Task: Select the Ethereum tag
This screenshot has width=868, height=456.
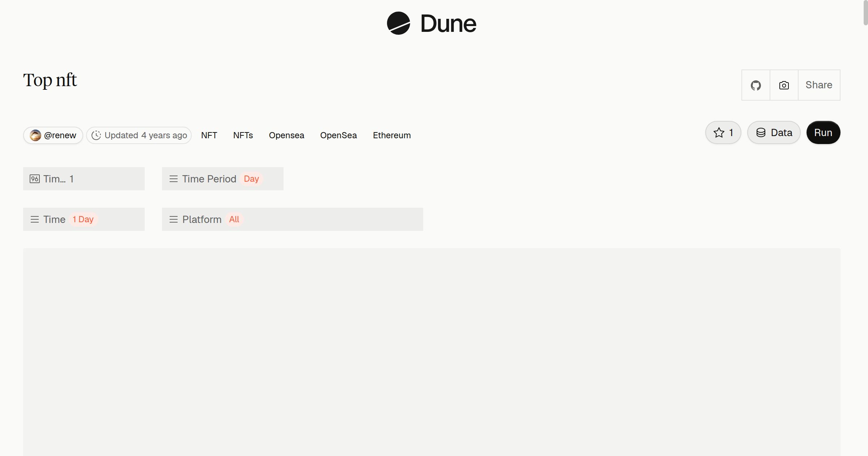Action: tap(392, 135)
